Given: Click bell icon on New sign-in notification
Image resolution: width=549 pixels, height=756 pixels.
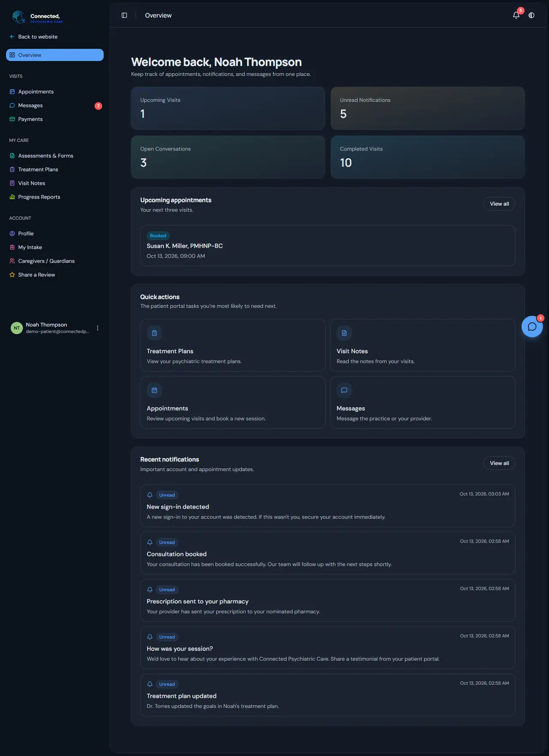Looking at the screenshot, I should 150,495.
